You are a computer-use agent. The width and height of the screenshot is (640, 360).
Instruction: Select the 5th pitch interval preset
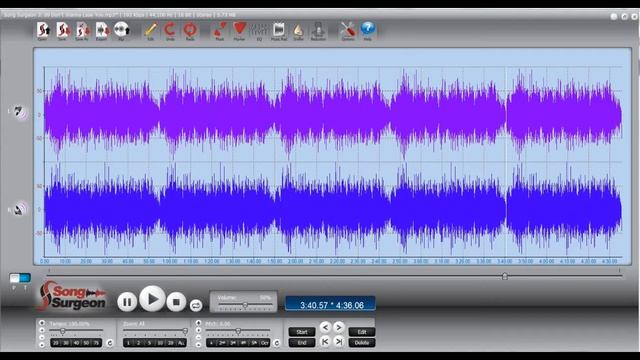click(x=254, y=343)
